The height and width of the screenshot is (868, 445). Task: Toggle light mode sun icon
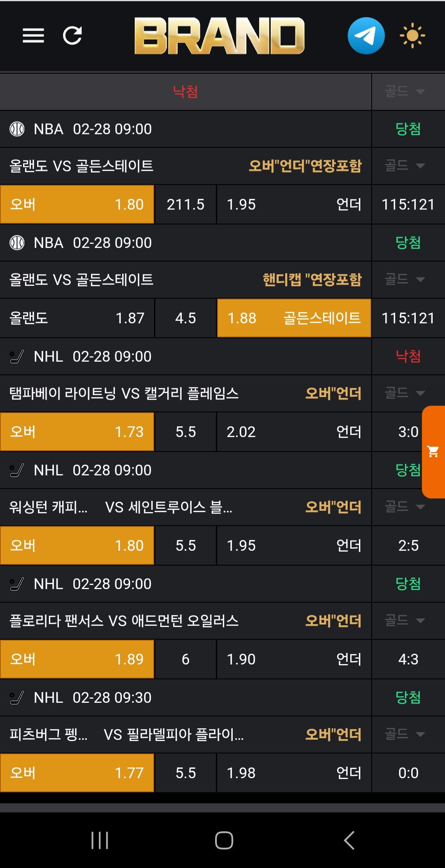(412, 36)
